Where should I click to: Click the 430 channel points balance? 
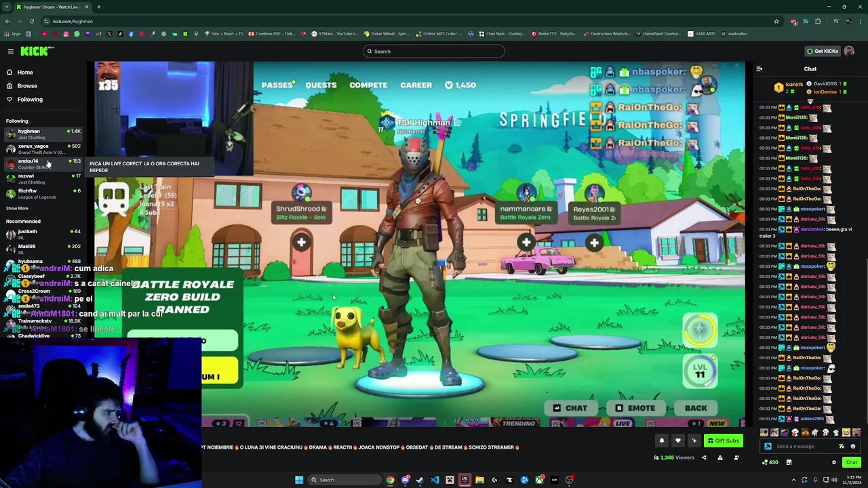point(770,462)
